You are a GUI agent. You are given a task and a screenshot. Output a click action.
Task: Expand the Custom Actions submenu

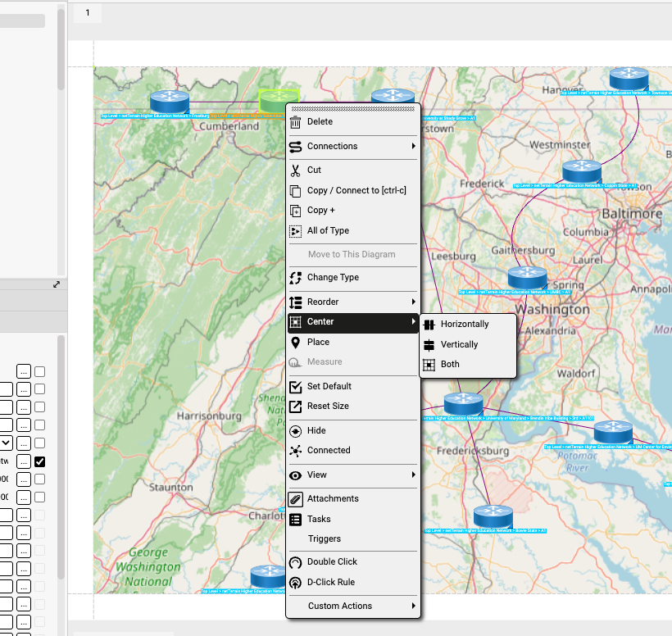point(352,606)
